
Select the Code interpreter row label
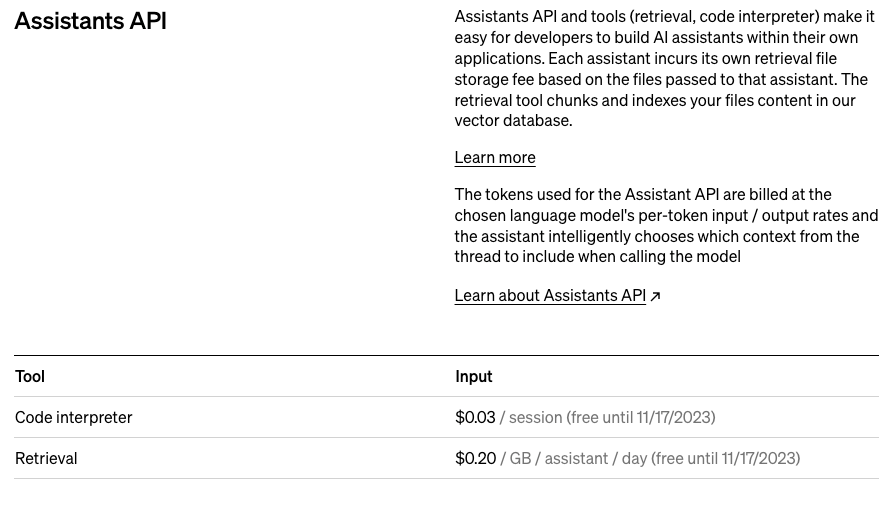(x=74, y=417)
